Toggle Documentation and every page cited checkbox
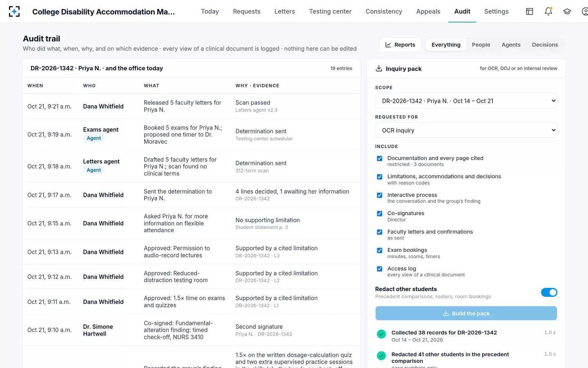This screenshot has width=588, height=368. tap(380, 159)
